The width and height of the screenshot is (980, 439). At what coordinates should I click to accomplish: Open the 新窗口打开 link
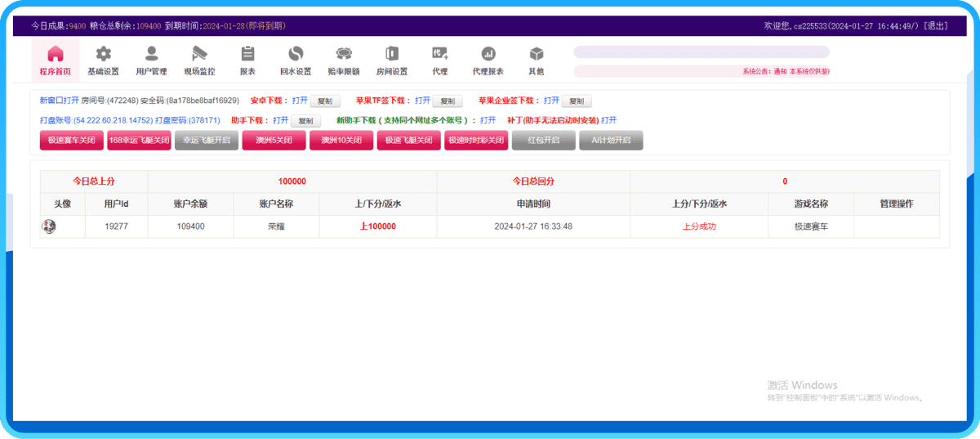click(59, 101)
